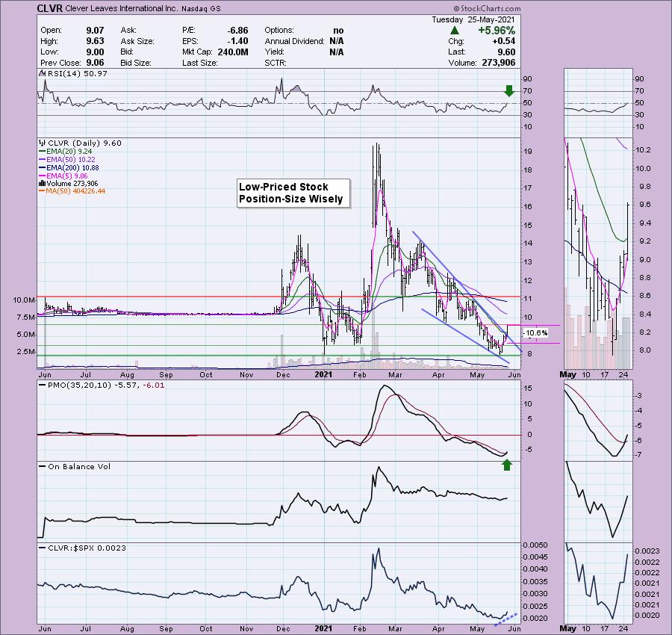Click the Mkt Cap value 240.0M
672x635 pixels.
tap(233, 52)
